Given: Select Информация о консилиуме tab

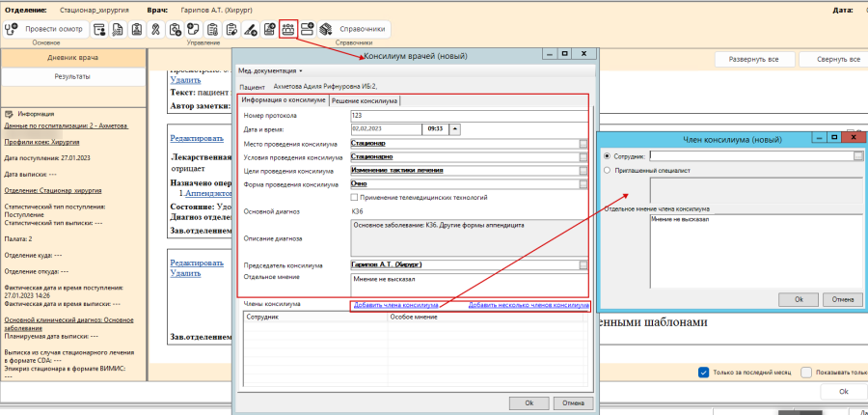Looking at the screenshot, I should [x=283, y=100].
